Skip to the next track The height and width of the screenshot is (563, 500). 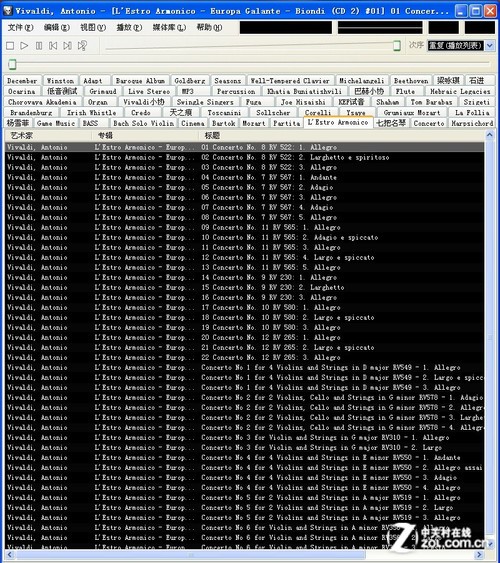67,46
